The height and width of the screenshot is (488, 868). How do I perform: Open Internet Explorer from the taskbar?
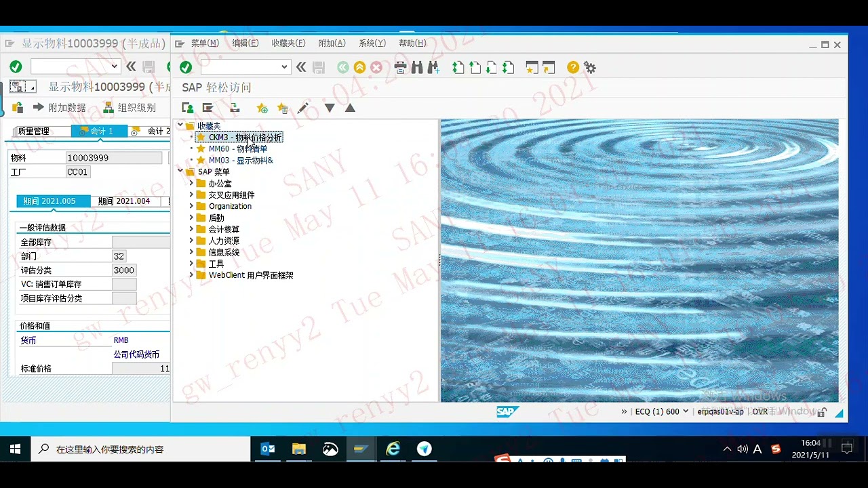coord(393,449)
